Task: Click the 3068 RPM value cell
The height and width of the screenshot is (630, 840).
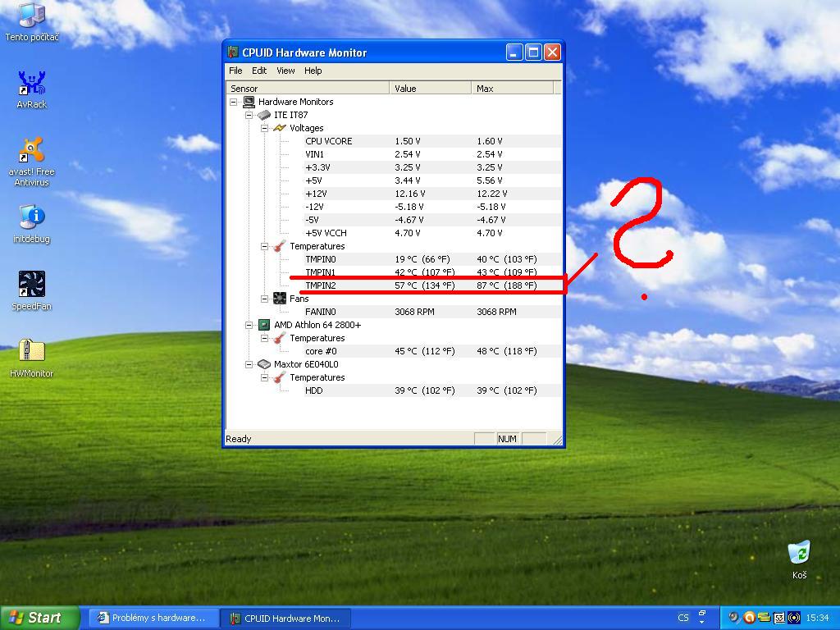Action: pos(414,312)
